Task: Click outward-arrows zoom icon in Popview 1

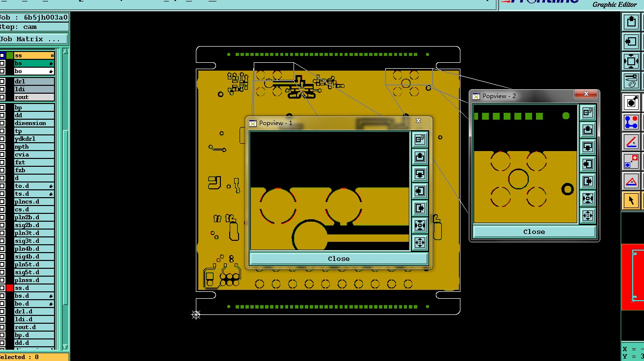Action: point(420,242)
